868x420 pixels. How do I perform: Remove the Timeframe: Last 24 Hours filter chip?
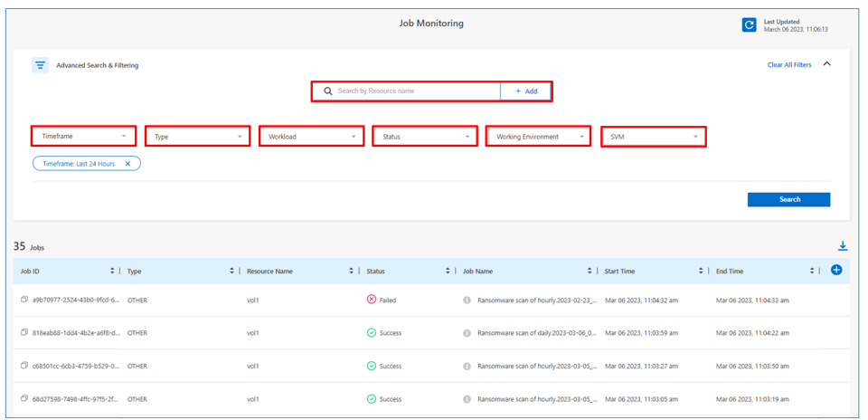pos(128,164)
